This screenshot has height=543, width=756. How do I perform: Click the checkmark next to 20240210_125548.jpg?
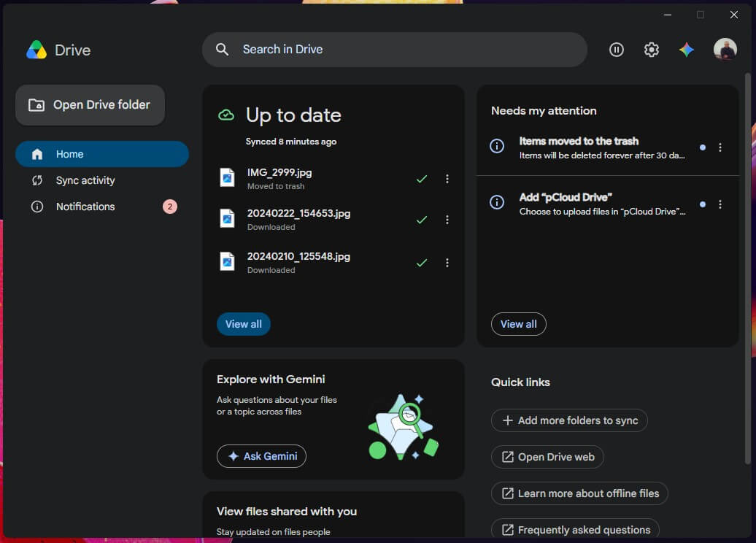click(422, 263)
